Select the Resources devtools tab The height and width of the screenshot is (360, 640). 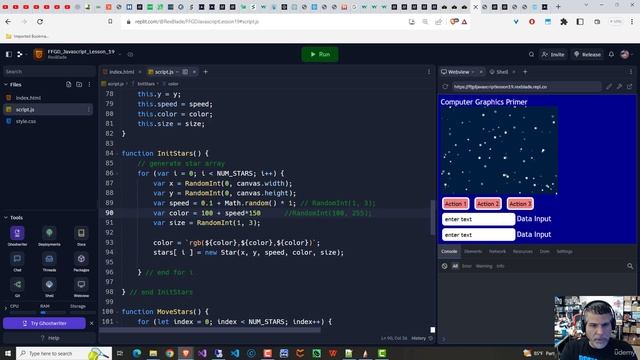point(522,251)
